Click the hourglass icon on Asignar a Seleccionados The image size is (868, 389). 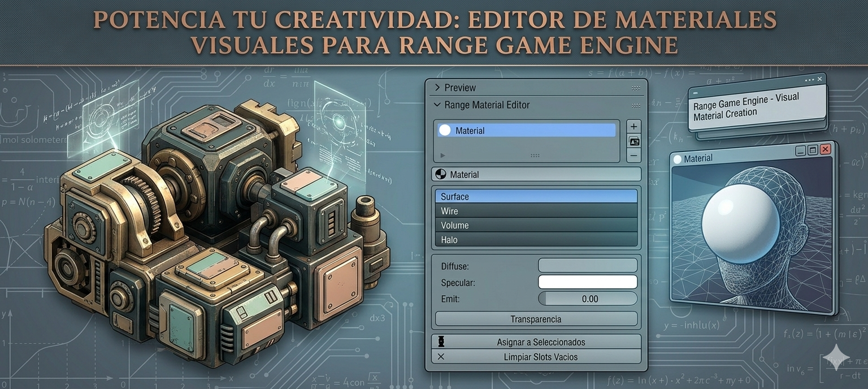pos(442,342)
